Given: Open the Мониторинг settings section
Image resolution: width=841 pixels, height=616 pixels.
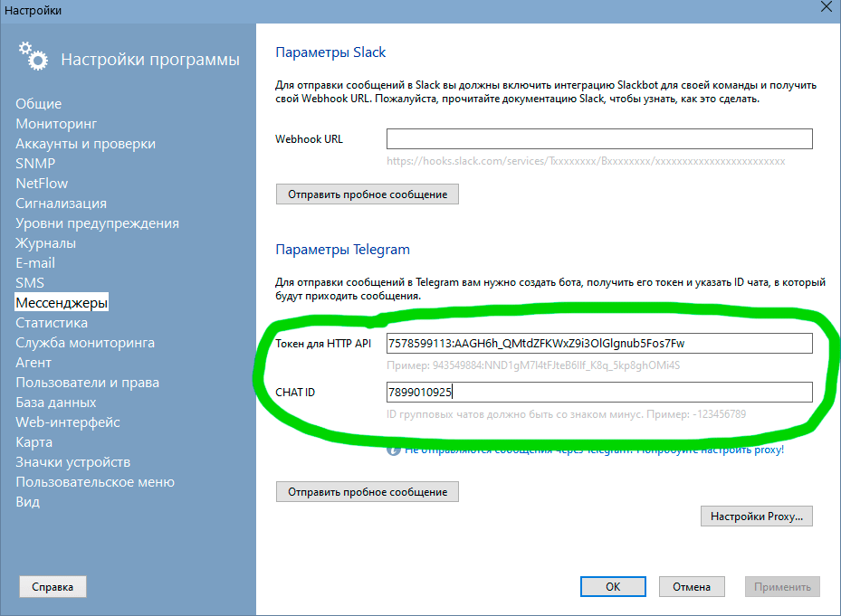Looking at the screenshot, I should pos(56,123).
